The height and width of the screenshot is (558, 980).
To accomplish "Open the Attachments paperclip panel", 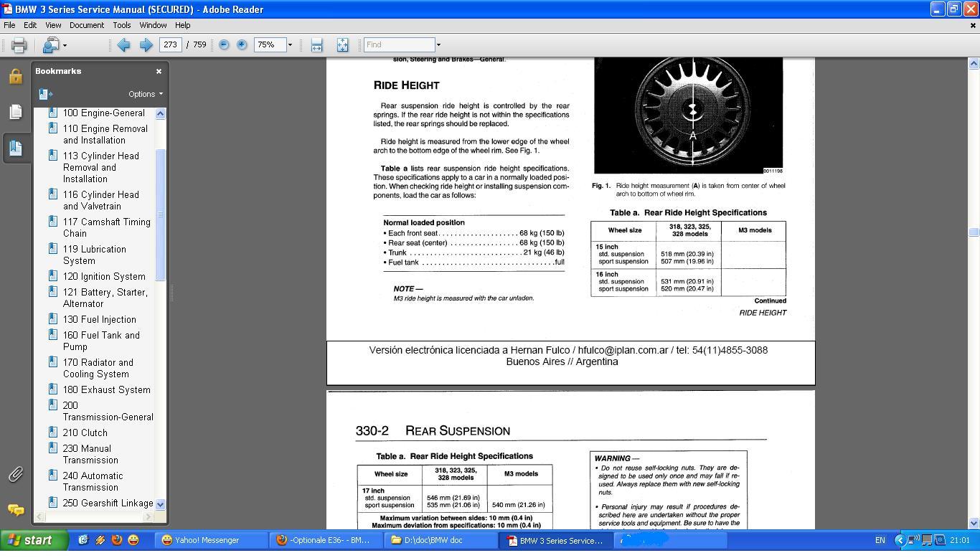I will tap(16, 474).
